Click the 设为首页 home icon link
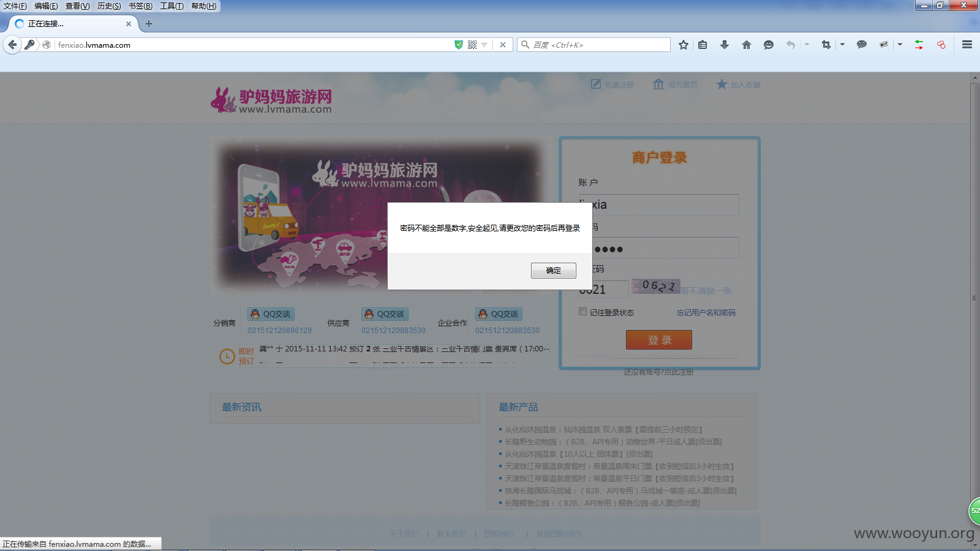The image size is (980, 551). coord(675,84)
